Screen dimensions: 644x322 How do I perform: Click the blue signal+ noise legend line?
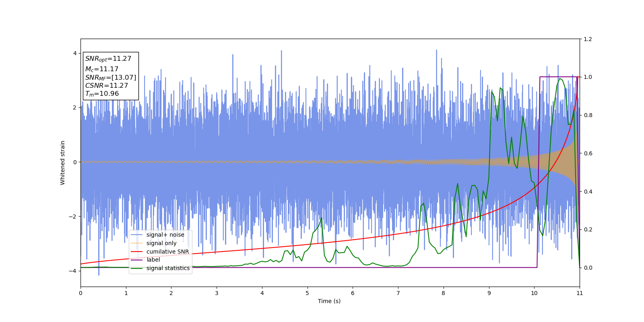click(137, 235)
